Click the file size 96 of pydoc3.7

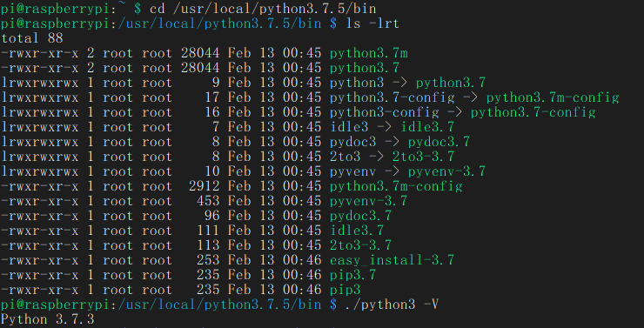(x=212, y=216)
